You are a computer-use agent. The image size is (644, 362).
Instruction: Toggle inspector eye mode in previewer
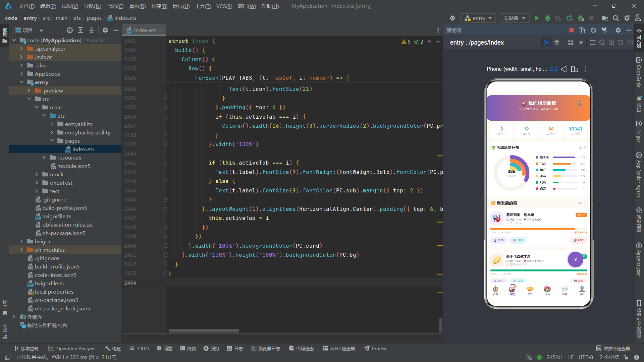pos(547,43)
